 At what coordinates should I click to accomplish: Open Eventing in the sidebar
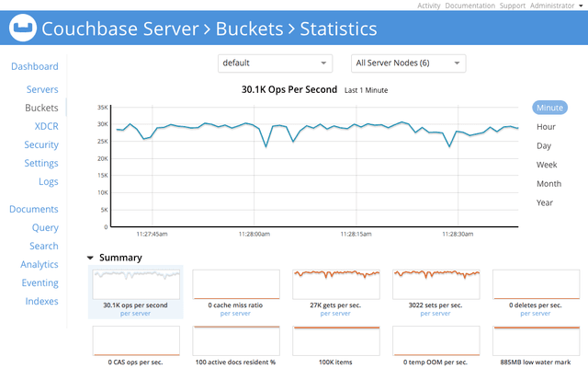coord(40,283)
